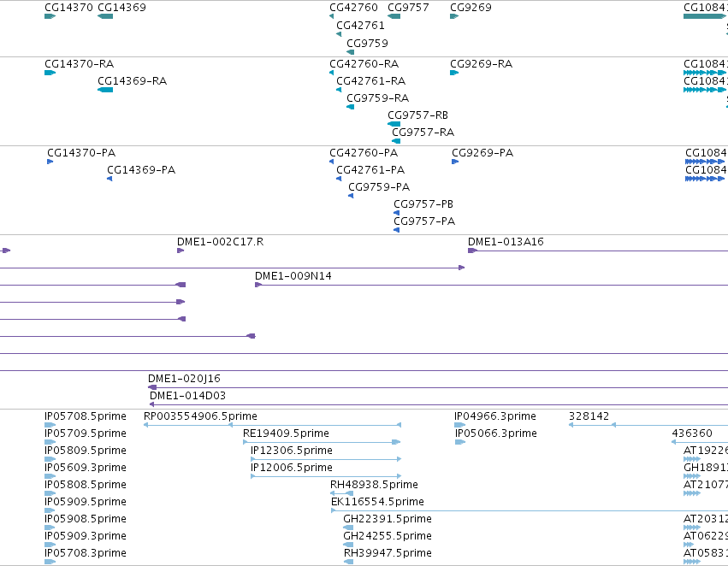Image resolution: width=728 pixels, height=566 pixels.
Task: Select feature 328142
Action: [648, 425]
